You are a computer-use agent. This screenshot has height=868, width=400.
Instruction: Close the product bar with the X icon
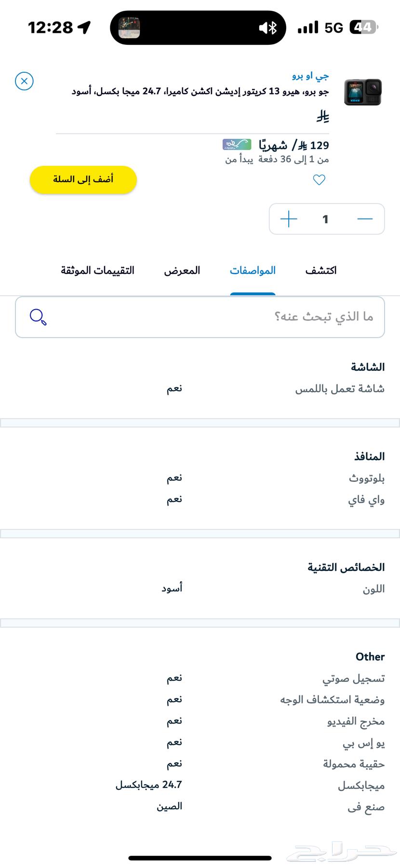[24, 81]
